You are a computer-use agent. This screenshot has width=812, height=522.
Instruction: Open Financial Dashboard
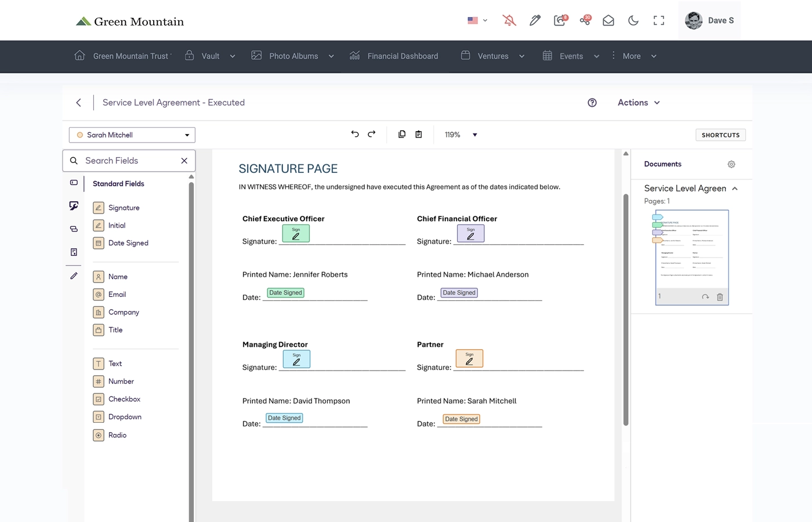coord(394,56)
